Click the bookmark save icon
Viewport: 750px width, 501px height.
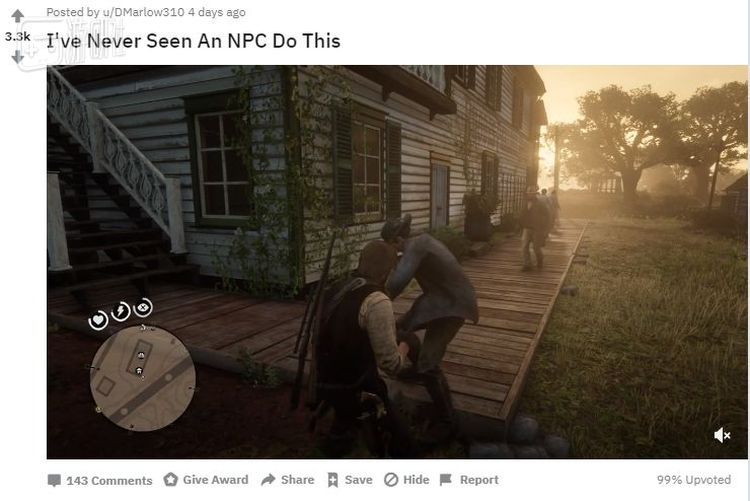pos(333,480)
